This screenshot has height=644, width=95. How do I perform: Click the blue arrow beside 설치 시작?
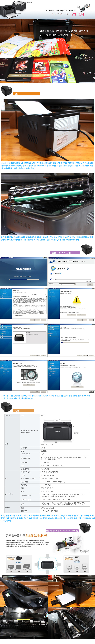click(x=68, y=269)
